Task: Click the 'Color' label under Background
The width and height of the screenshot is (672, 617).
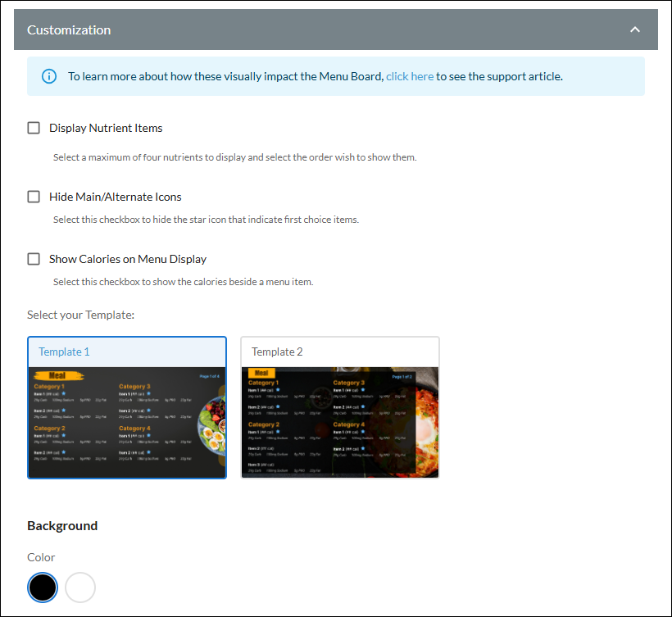Action: click(41, 557)
